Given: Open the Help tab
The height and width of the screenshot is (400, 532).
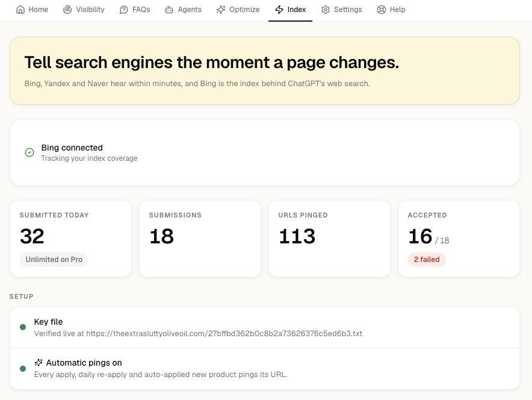Looking at the screenshot, I should click(x=391, y=10).
